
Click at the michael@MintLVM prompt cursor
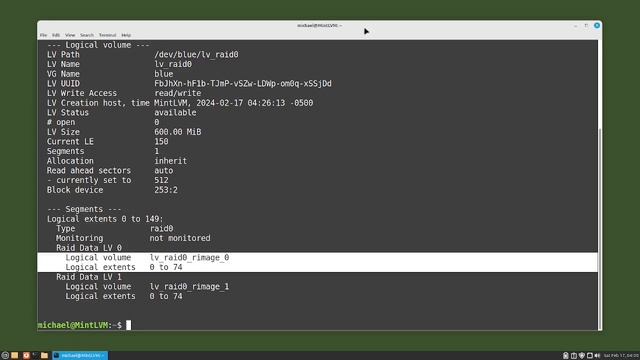tap(128, 325)
